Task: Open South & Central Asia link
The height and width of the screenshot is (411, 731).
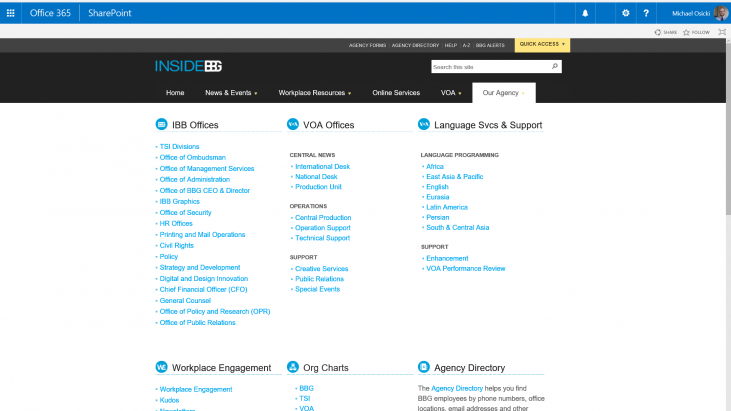Action: pyautogui.click(x=457, y=228)
